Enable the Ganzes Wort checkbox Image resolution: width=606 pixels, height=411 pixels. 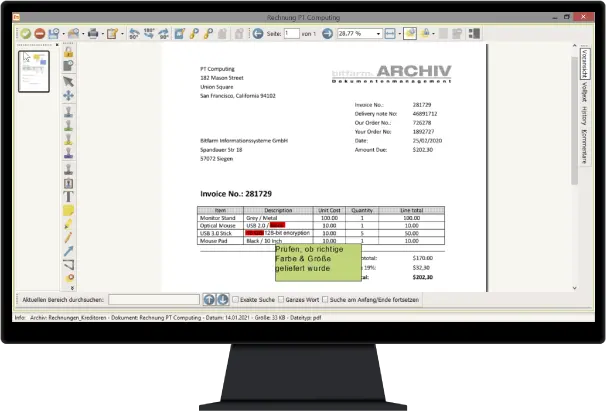coord(281,300)
